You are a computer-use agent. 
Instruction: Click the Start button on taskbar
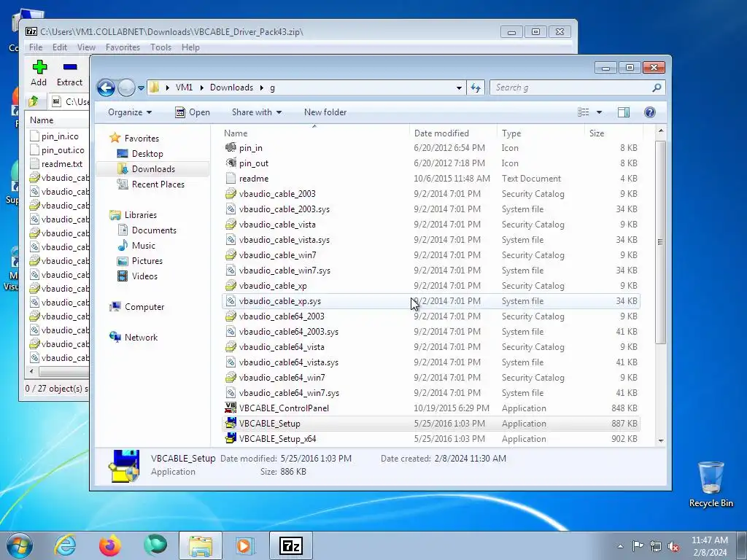[x=20, y=545]
